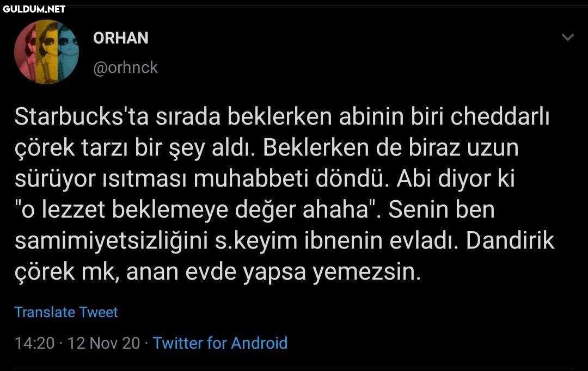Click the red-tinted left avatar section
The height and width of the screenshot is (371, 588).
(x=25, y=52)
